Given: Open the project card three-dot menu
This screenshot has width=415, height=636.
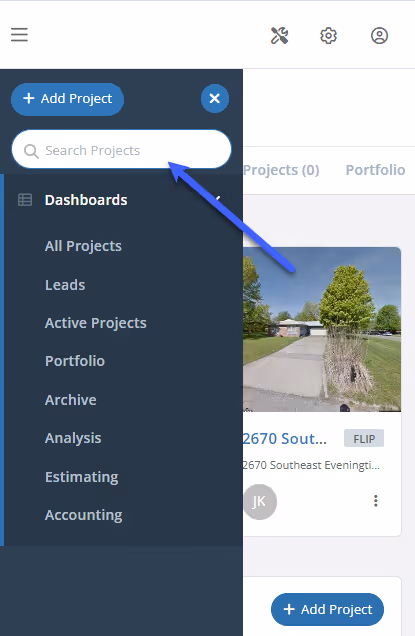Looking at the screenshot, I should coord(376,501).
